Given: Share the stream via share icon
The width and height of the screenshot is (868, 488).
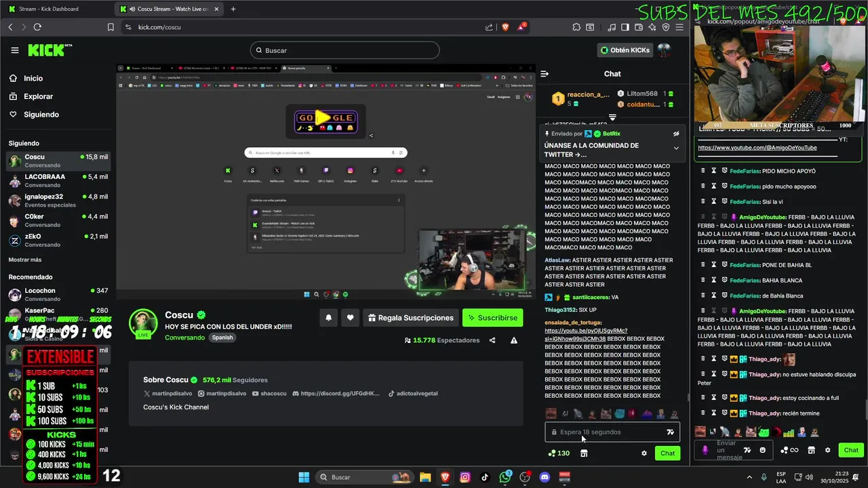Looking at the screenshot, I should click(x=492, y=340).
